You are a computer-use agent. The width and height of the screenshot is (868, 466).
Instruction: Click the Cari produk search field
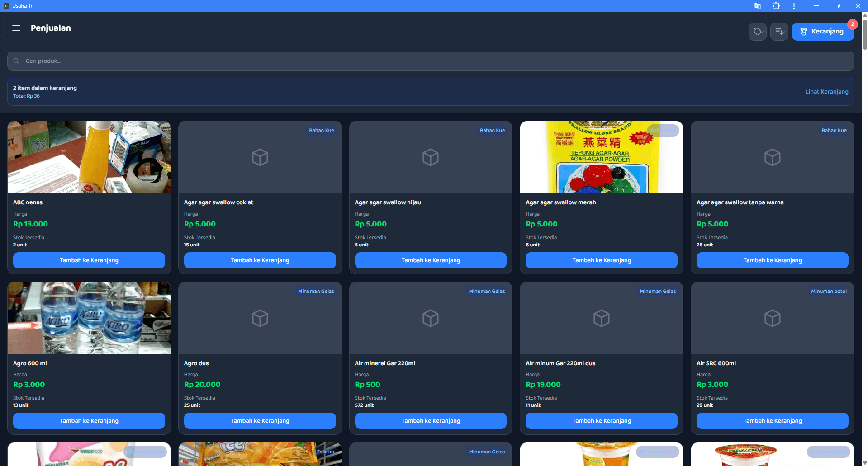[x=181, y=61]
